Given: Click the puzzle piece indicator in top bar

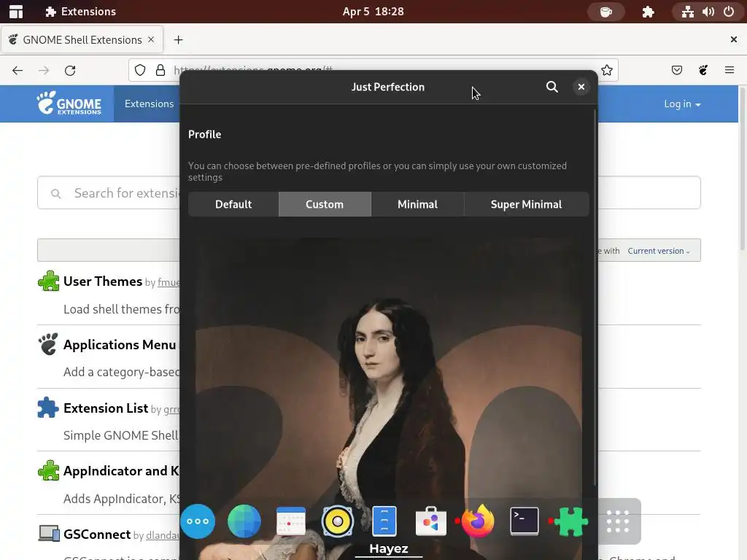Looking at the screenshot, I should pyautogui.click(x=648, y=12).
